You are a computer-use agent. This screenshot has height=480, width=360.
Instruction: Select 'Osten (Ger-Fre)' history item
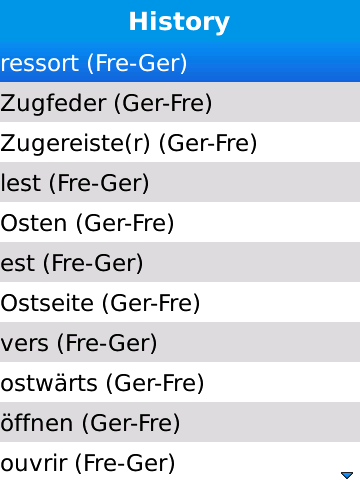tap(180, 222)
